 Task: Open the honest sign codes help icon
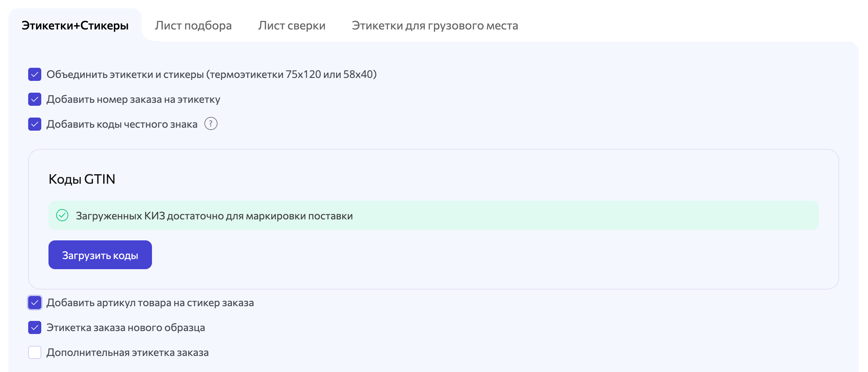211,124
